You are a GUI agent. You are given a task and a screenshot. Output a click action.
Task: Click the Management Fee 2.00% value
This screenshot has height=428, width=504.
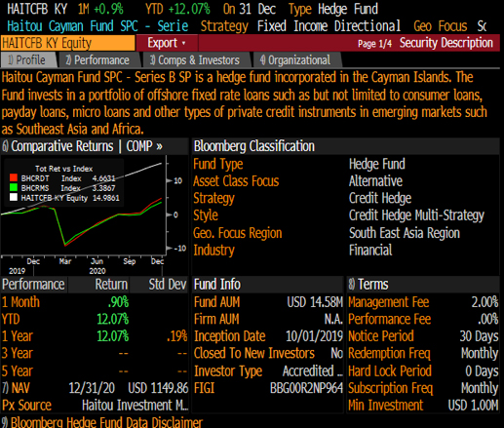coord(485,302)
